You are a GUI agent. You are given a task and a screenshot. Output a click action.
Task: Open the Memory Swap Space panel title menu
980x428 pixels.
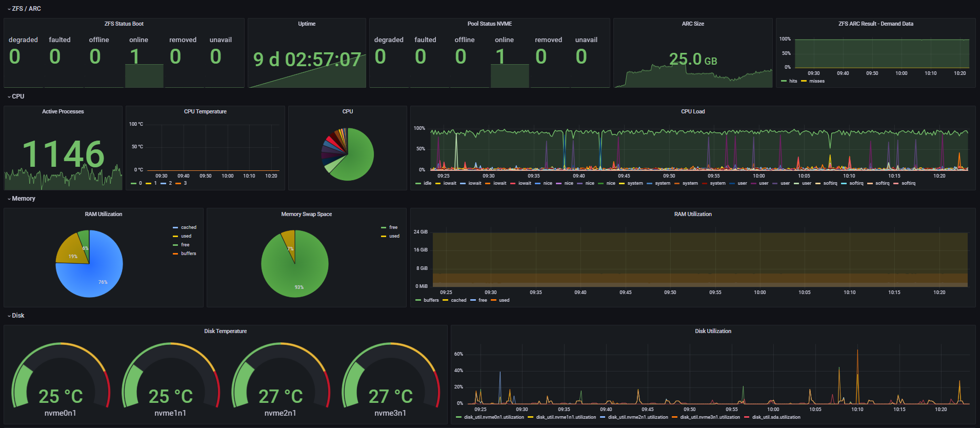tap(307, 214)
